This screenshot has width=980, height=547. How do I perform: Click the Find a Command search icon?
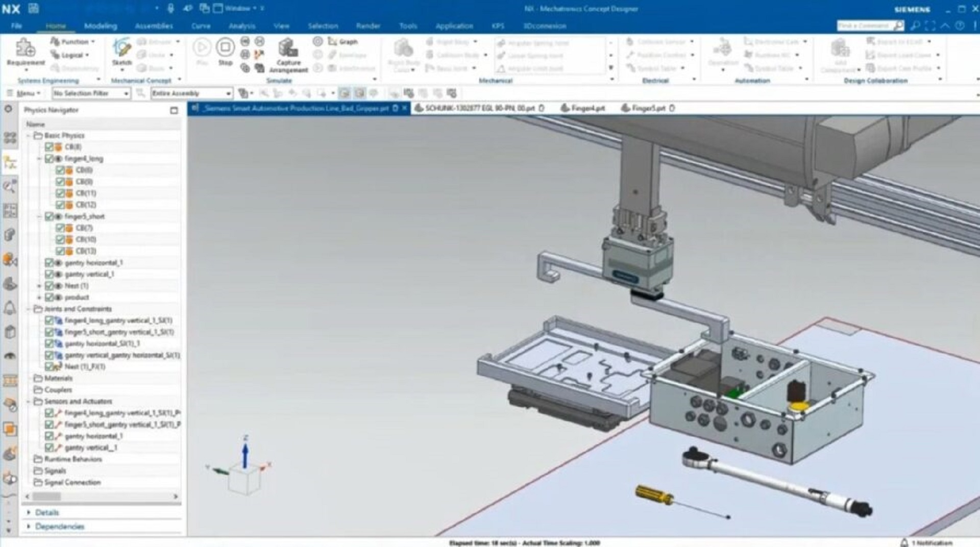point(898,26)
